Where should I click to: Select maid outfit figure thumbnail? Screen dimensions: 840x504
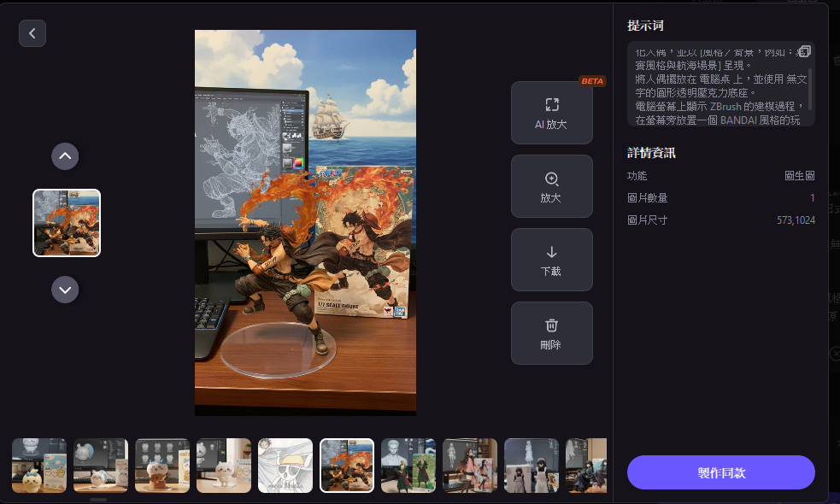[x=532, y=466]
